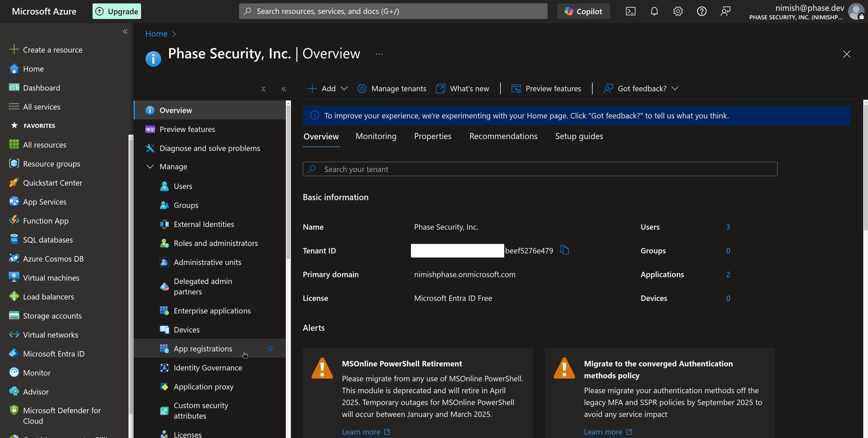Collapse the Manage section chevron
The width and height of the screenshot is (868, 438).
(150, 166)
